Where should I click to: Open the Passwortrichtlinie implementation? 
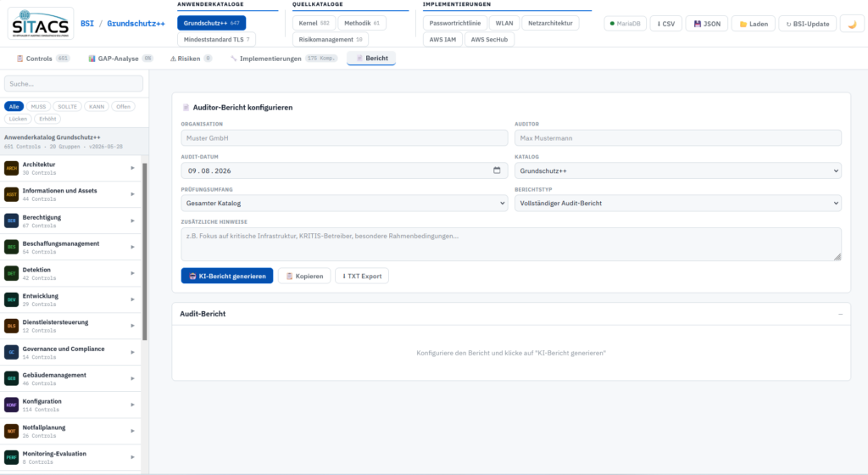(455, 23)
